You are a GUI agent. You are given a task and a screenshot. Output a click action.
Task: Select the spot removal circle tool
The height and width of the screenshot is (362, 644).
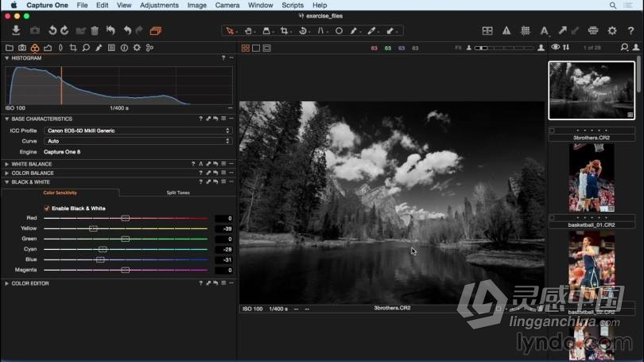[339, 31]
